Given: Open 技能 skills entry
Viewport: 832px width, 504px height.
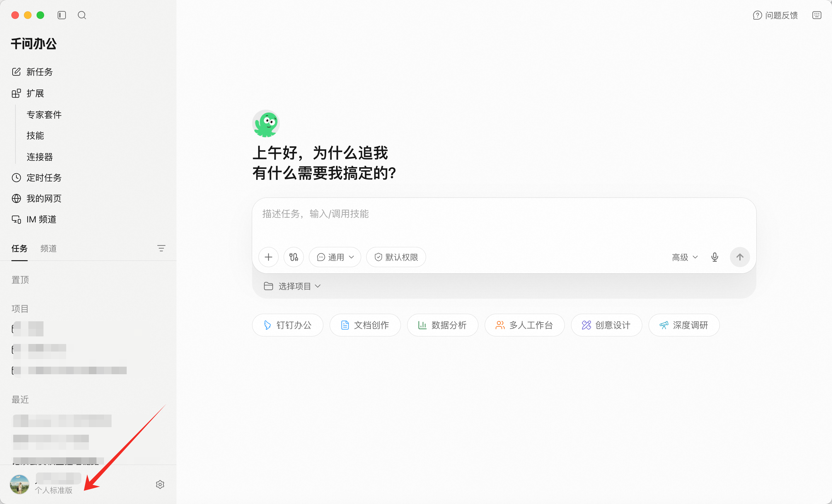Looking at the screenshot, I should [x=35, y=136].
